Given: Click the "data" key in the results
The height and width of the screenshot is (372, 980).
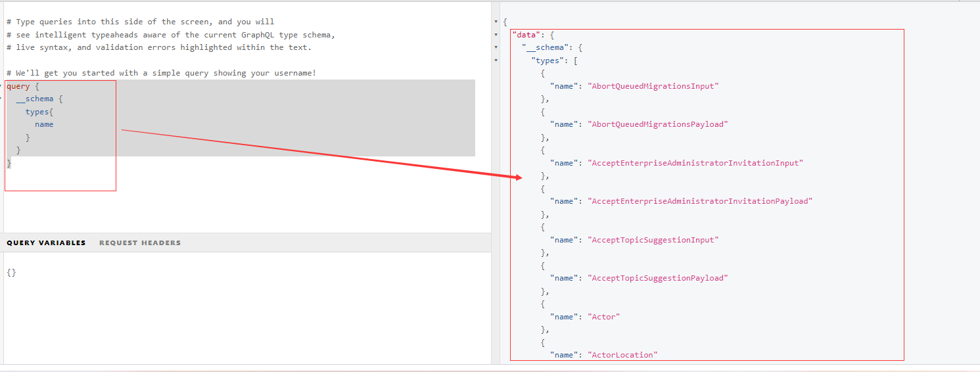Looking at the screenshot, I should 526,35.
